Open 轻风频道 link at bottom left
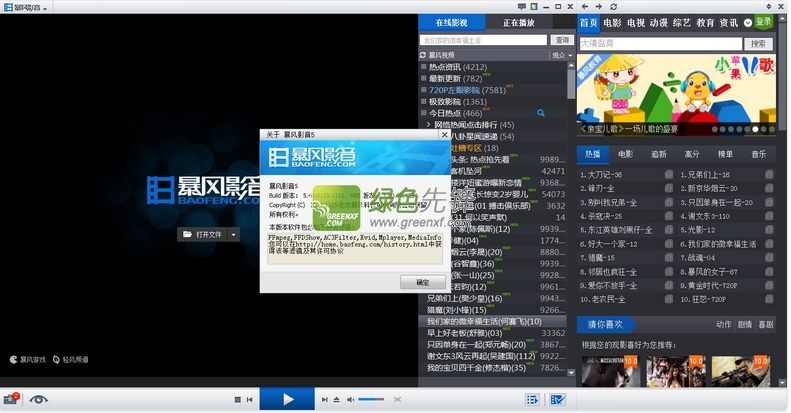791x413 pixels. click(x=71, y=360)
